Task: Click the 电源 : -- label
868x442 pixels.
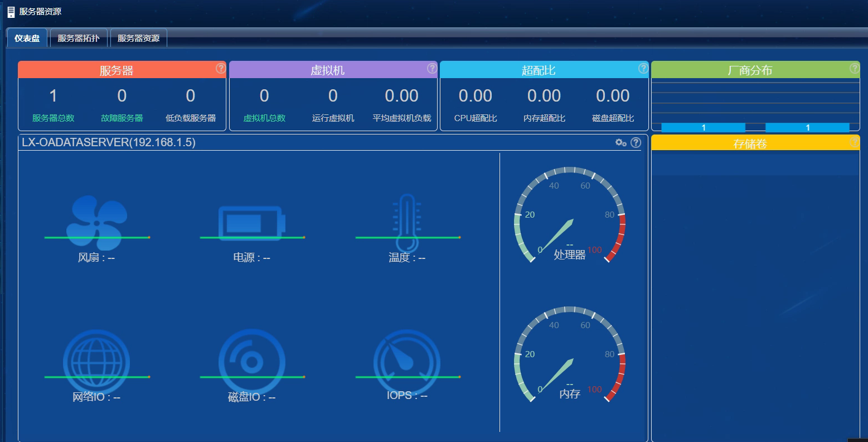Action: point(251,258)
